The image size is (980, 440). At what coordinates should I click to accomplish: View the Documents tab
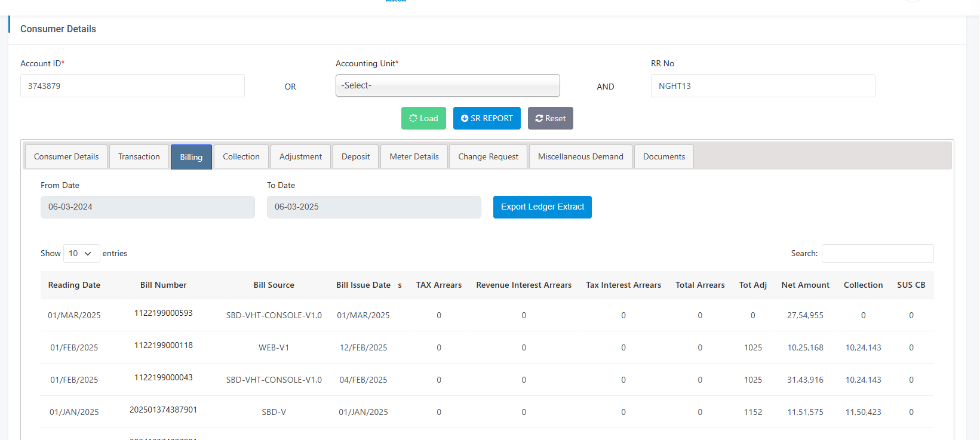coord(664,156)
